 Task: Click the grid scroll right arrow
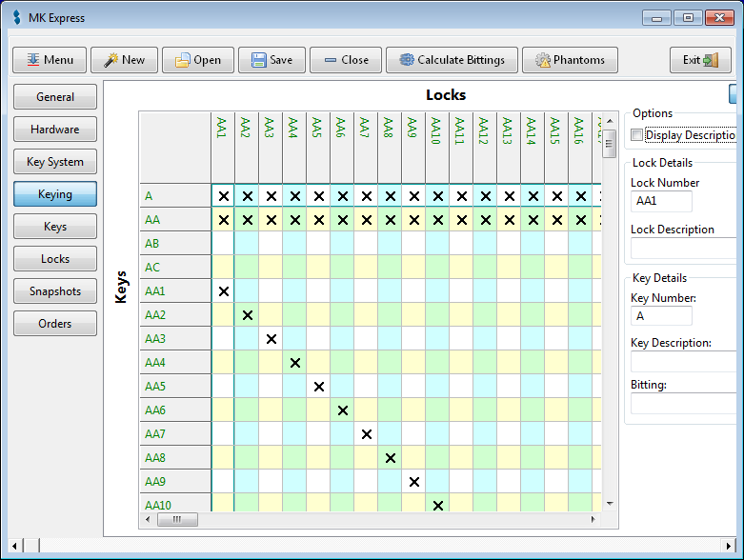593,519
